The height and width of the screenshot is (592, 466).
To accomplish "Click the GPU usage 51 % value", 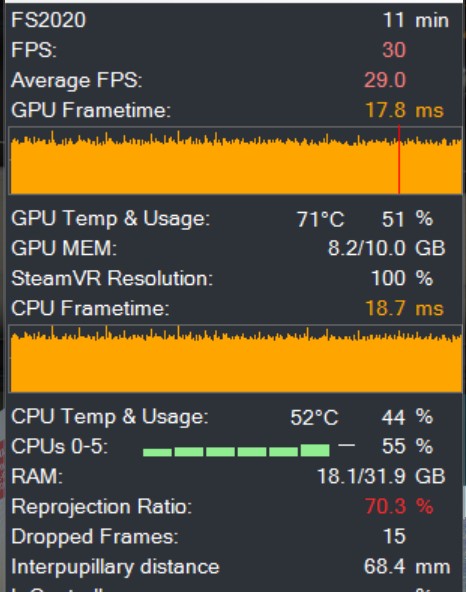I will [x=407, y=219].
